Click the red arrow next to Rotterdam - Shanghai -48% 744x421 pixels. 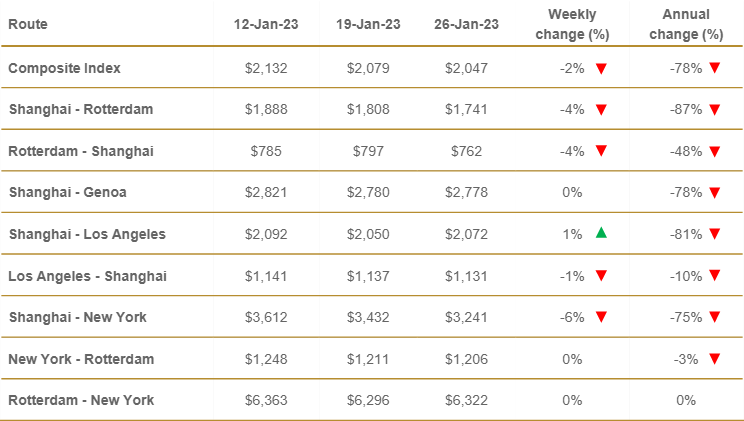714,152
